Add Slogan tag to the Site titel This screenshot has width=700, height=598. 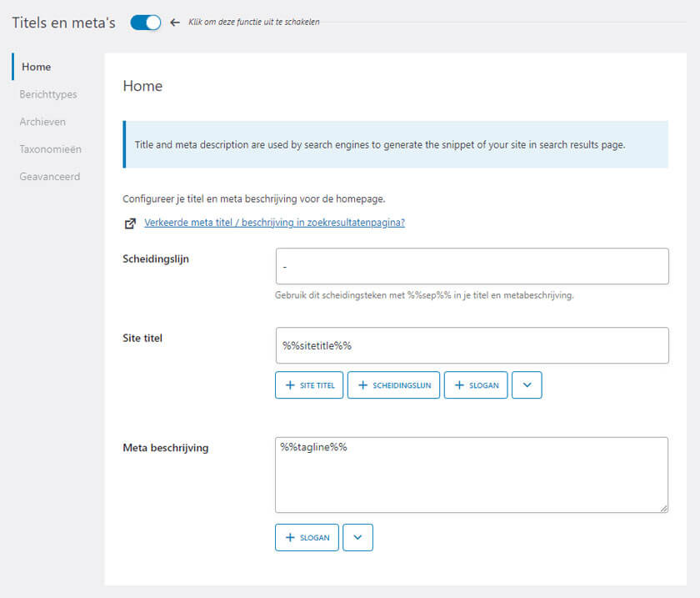476,385
